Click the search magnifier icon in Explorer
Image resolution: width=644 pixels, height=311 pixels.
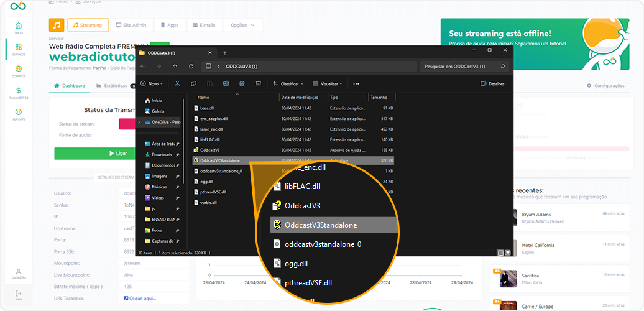pos(503,66)
